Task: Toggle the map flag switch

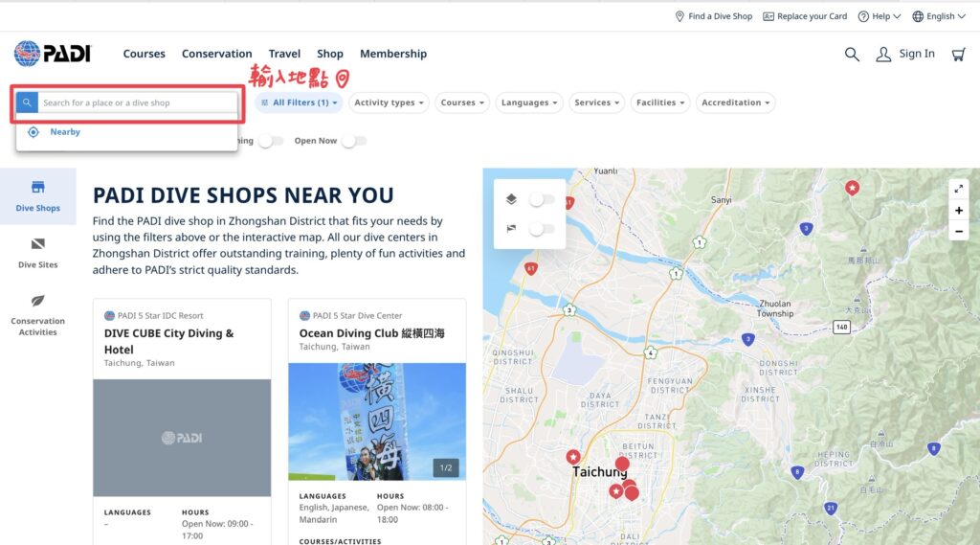Action: [541, 229]
